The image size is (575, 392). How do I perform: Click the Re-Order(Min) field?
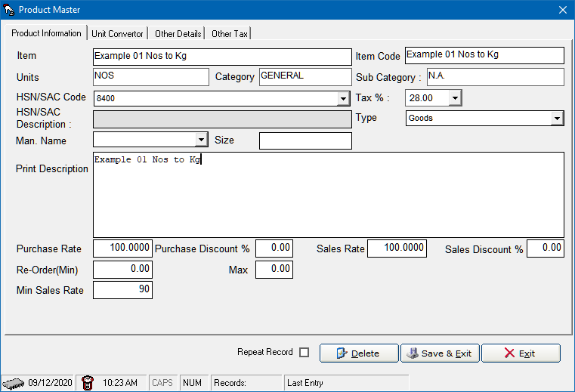point(123,270)
